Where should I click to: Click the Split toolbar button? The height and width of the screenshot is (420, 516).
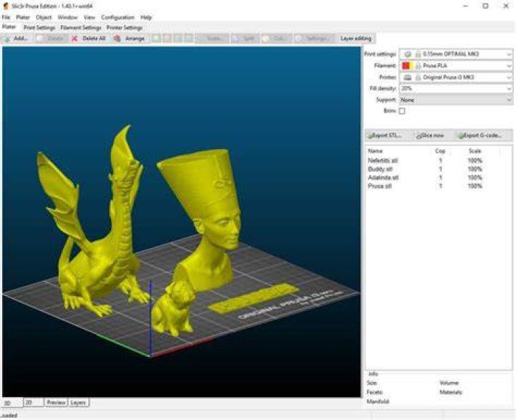click(245, 39)
